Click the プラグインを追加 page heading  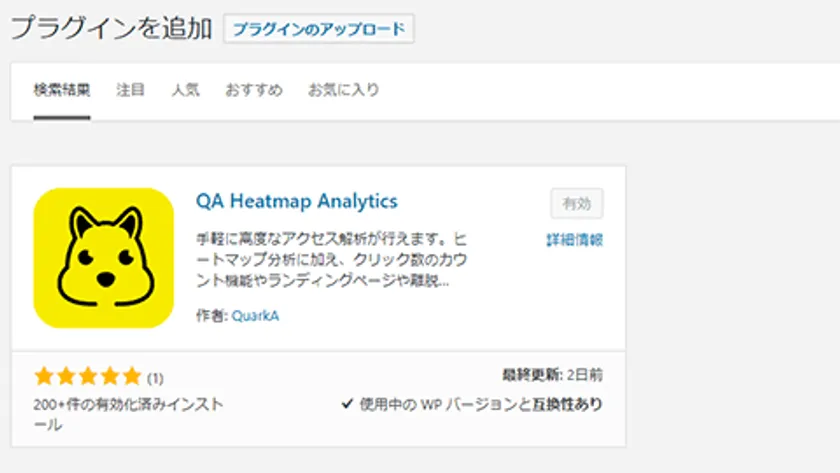tap(111, 28)
